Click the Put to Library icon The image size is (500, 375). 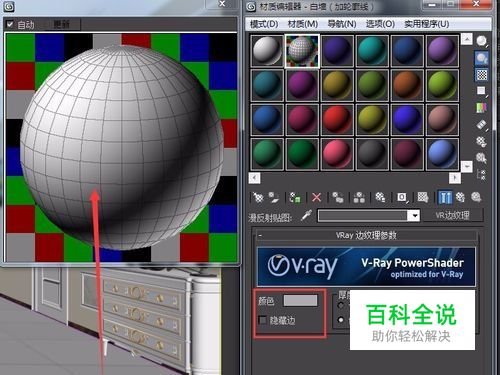tap(380, 198)
